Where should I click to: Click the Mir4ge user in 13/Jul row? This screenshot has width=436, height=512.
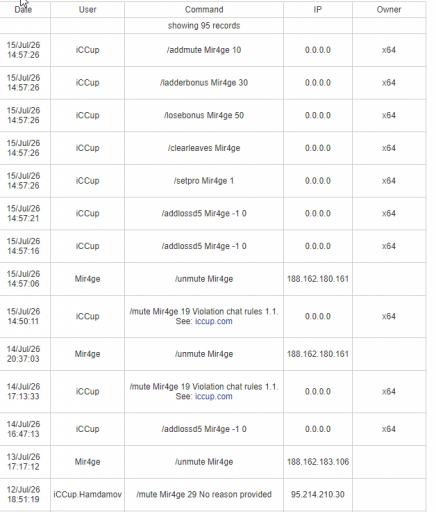click(87, 462)
